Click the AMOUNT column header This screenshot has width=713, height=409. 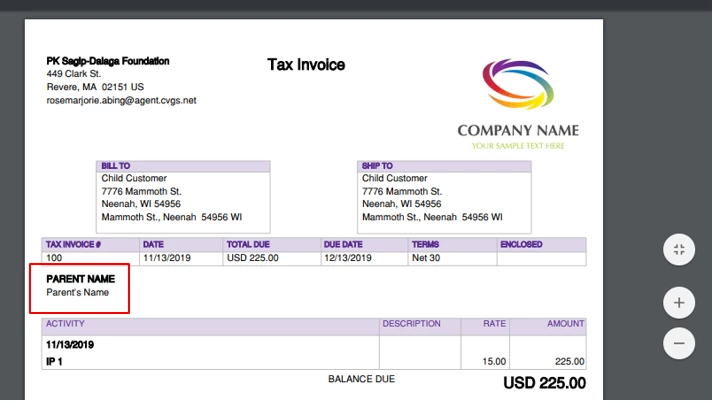(565, 323)
